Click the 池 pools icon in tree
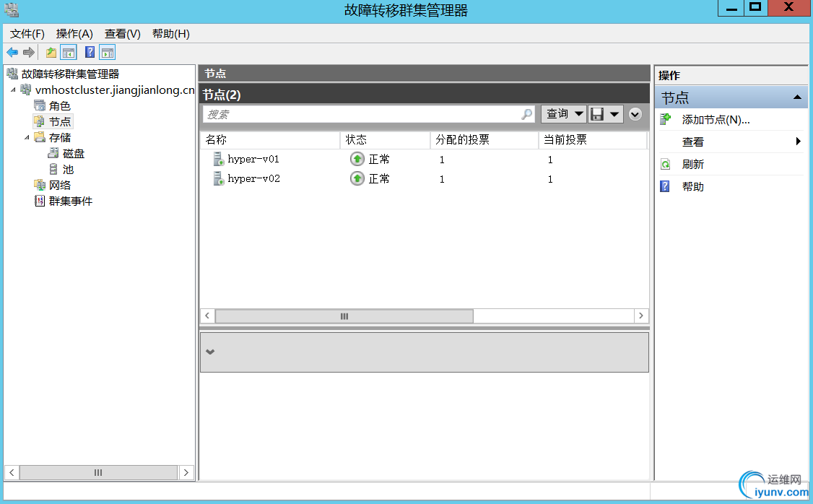Viewport: 813px width, 504px height. [53, 170]
